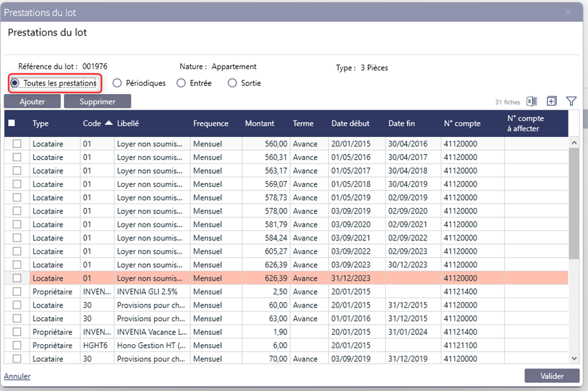
Task: Click the sort arrow next to Code header
Action: point(109,123)
